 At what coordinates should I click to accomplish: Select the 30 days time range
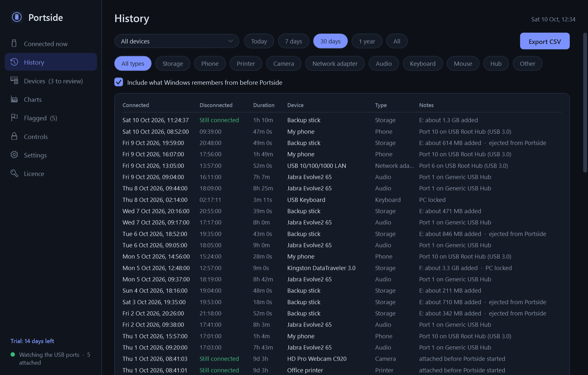tap(330, 41)
